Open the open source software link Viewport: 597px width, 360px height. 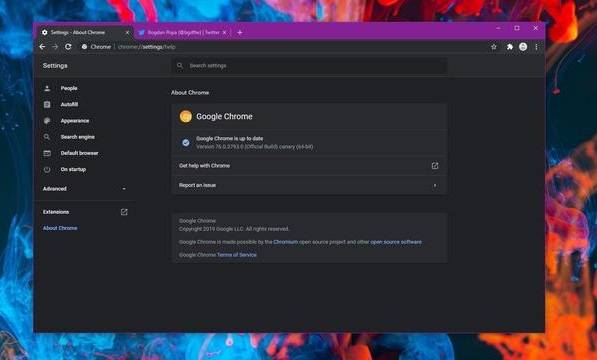pyautogui.click(x=396, y=242)
